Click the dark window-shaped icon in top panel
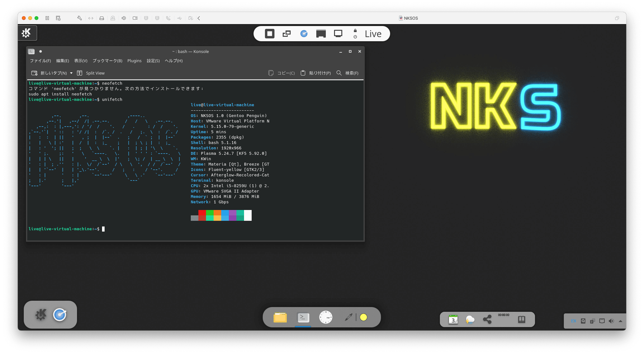 point(321,34)
